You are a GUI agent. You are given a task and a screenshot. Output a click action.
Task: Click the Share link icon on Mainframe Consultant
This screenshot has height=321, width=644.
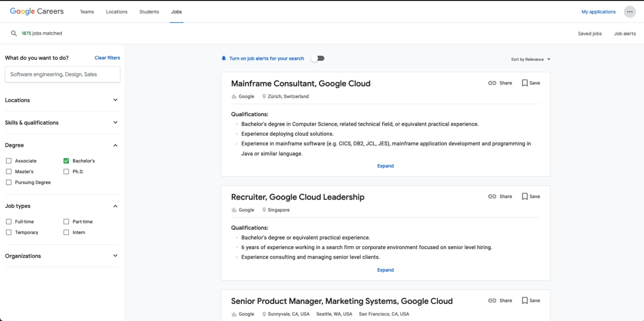tap(492, 83)
